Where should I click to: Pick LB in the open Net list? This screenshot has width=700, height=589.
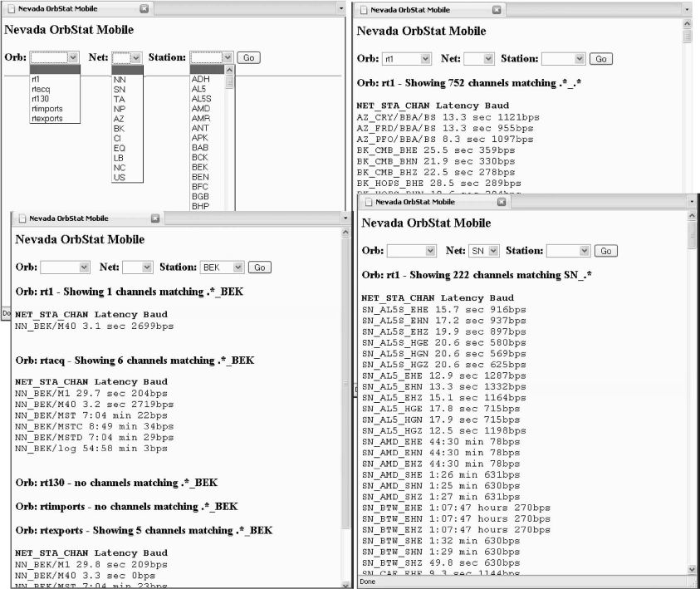click(127, 159)
